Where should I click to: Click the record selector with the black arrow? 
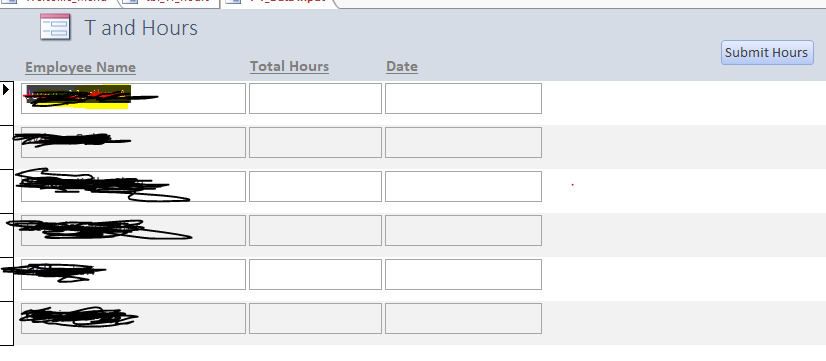coord(6,103)
